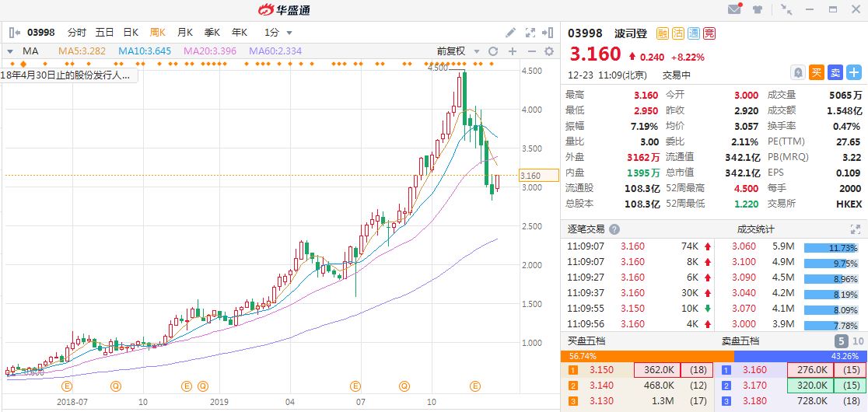
Task: Open the 1分 interval dropdown
Action: [x=278, y=33]
